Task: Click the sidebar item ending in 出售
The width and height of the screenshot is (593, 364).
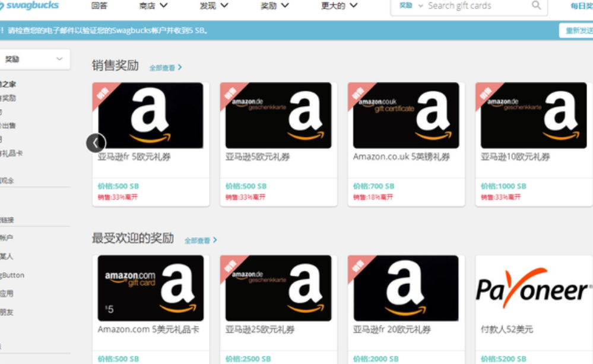Action: coord(8,126)
